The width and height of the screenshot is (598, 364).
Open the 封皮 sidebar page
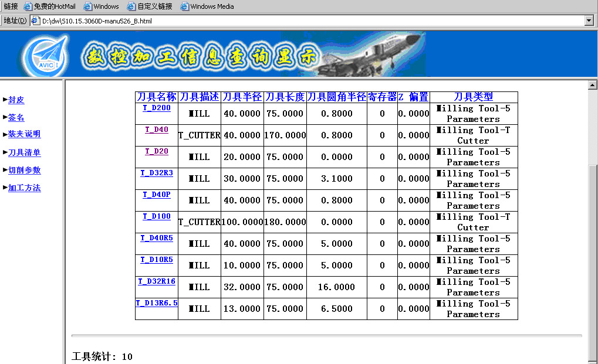[x=16, y=100]
